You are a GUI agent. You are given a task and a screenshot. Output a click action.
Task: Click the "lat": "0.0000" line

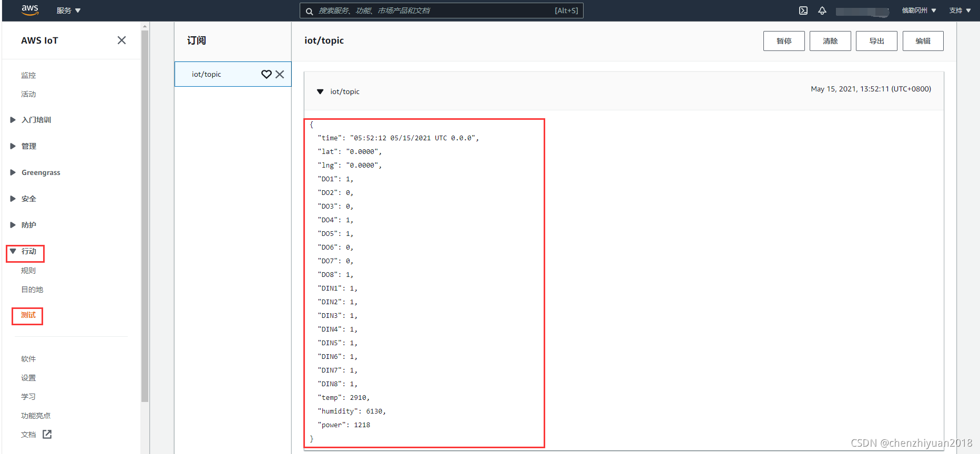point(350,151)
